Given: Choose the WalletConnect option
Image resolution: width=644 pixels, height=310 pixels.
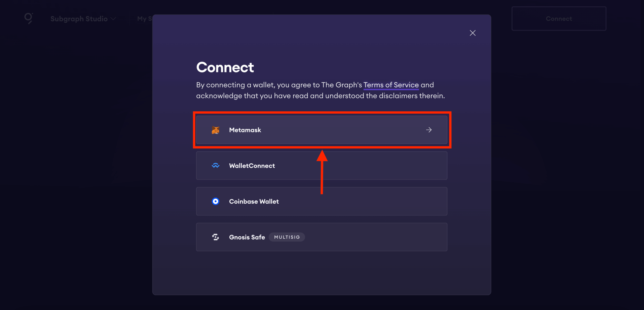Looking at the screenshot, I should point(321,165).
